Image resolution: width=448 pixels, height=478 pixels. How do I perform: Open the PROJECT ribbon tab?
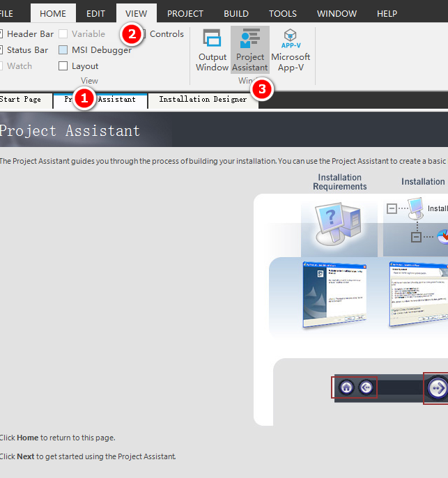click(x=185, y=14)
